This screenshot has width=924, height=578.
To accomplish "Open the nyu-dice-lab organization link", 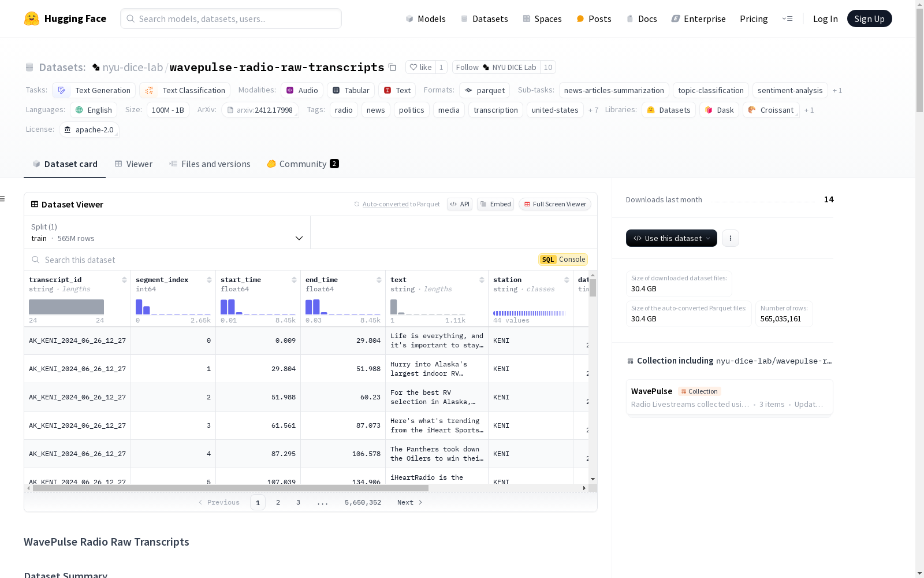I will click(133, 67).
